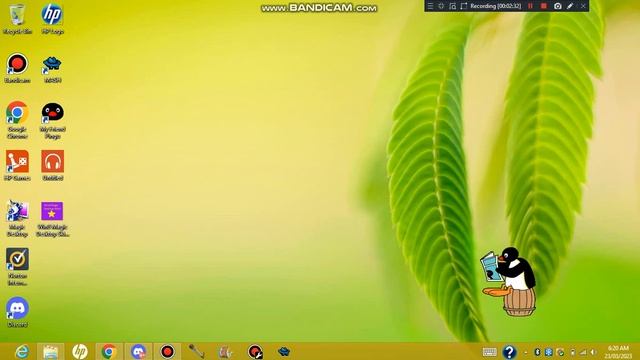Take a screenshot with Bandicam camera icon
Image resolution: width=640 pixels, height=360 pixels.
[x=558, y=6]
